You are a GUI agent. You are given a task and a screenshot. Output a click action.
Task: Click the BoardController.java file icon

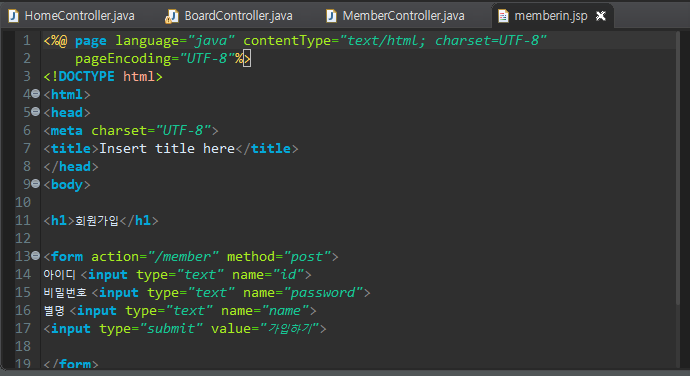point(171,16)
